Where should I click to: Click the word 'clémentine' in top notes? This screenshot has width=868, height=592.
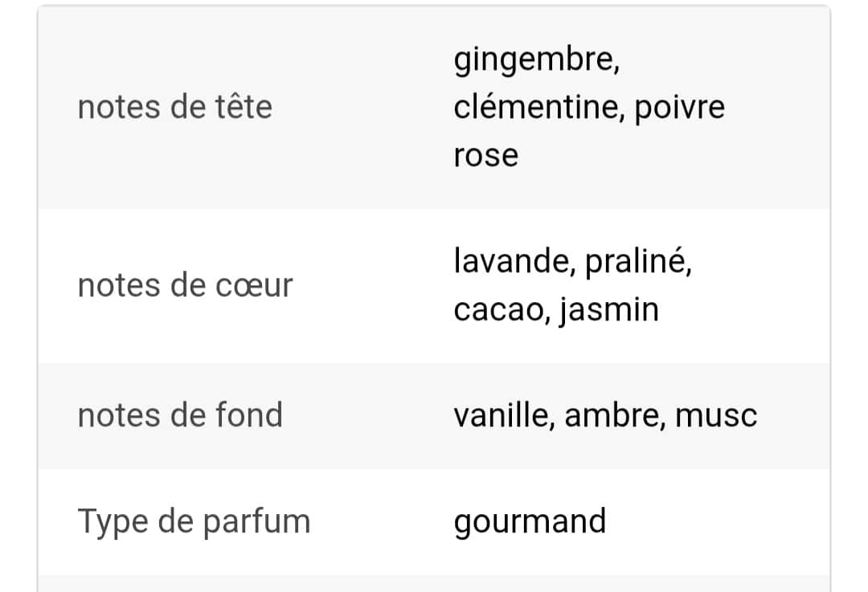(x=534, y=108)
